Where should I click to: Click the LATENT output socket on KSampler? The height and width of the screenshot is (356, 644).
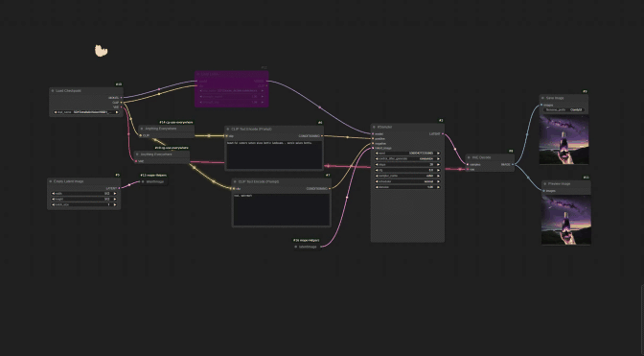coord(443,134)
